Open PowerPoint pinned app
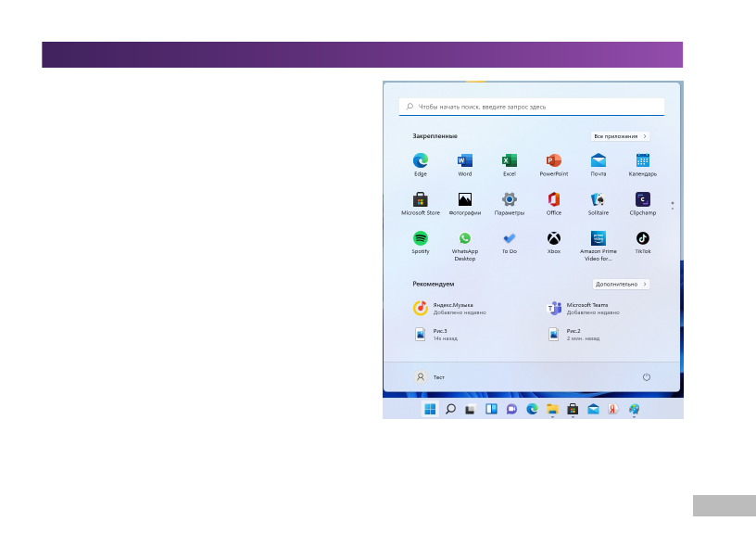 coord(553,160)
